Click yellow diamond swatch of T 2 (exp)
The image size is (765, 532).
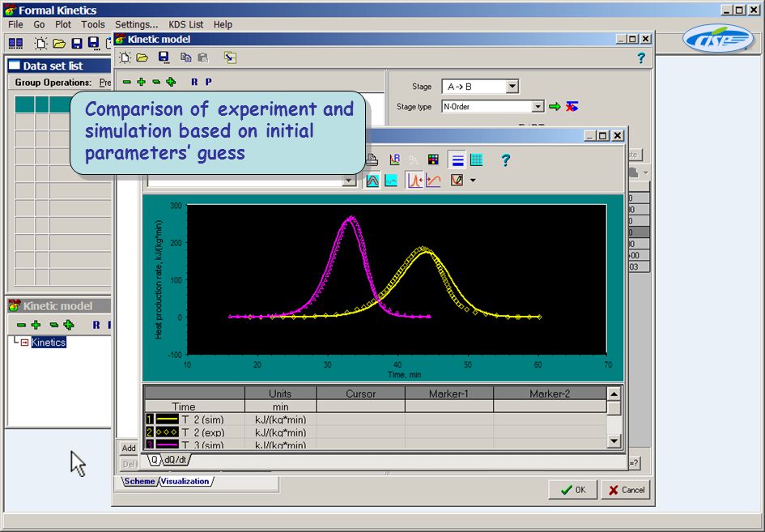167,432
